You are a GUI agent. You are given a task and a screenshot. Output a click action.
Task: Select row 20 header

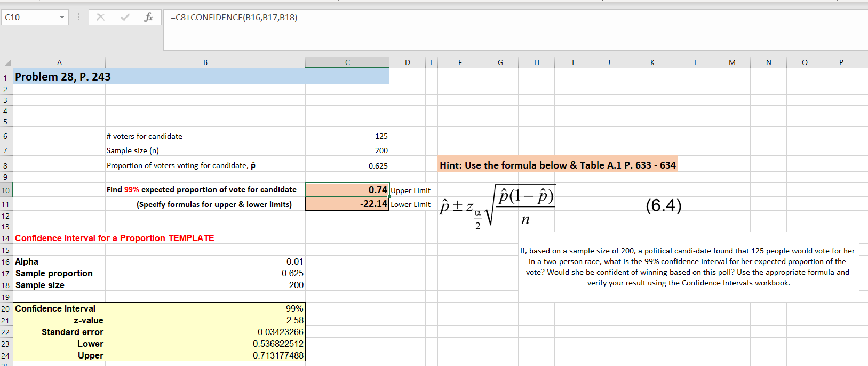pyautogui.click(x=6, y=308)
